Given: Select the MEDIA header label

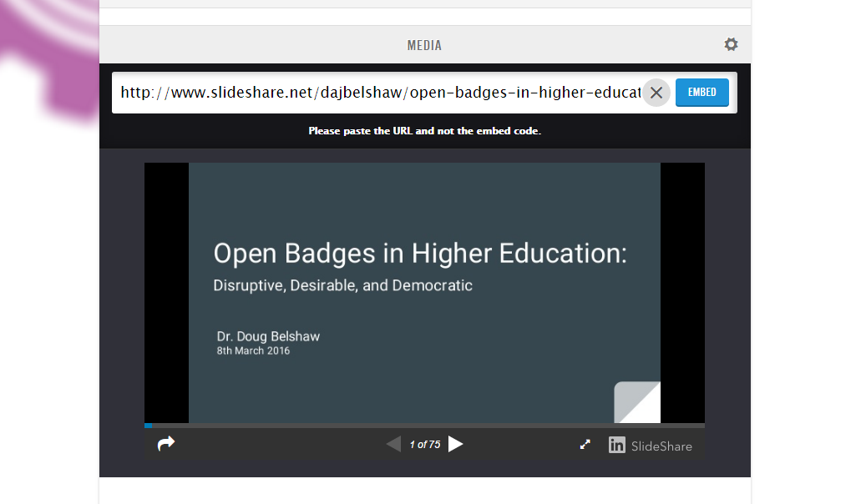Looking at the screenshot, I should (424, 46).
